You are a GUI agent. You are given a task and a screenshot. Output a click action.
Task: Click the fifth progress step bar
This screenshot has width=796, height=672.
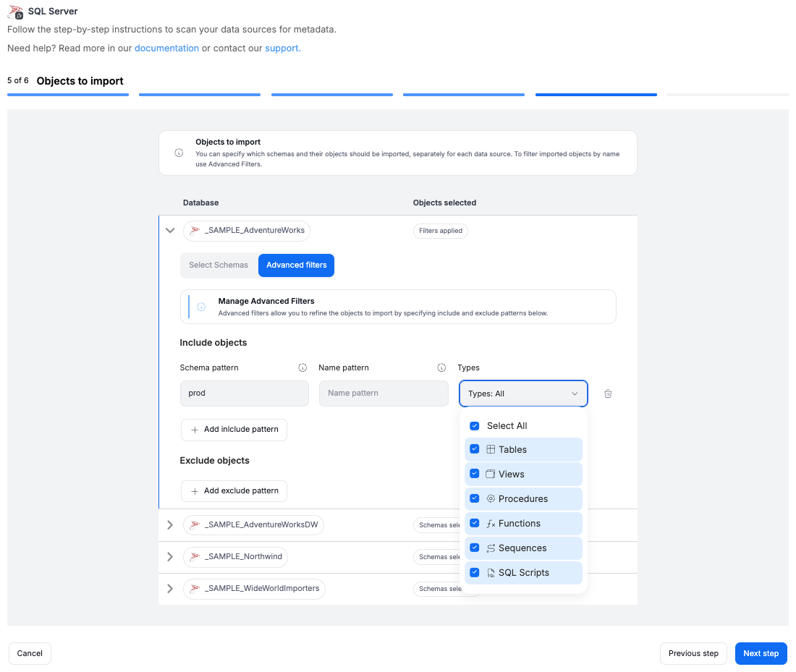596,95
